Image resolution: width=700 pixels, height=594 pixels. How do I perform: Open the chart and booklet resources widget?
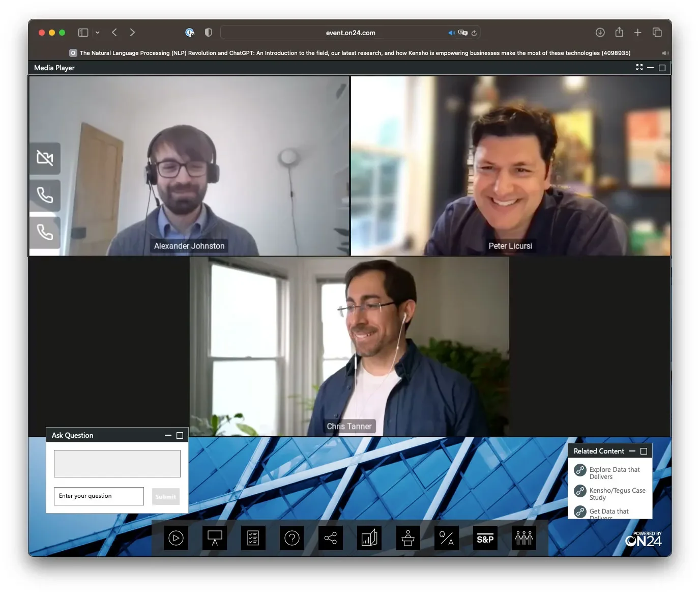369,538
